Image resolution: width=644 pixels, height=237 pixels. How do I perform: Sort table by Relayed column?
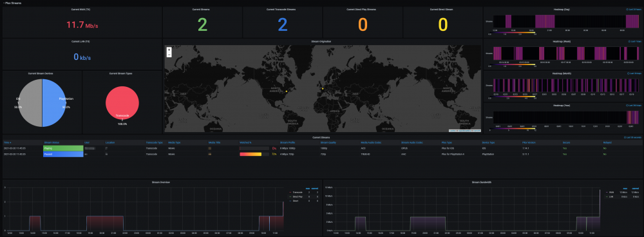(x=607, y=142)
